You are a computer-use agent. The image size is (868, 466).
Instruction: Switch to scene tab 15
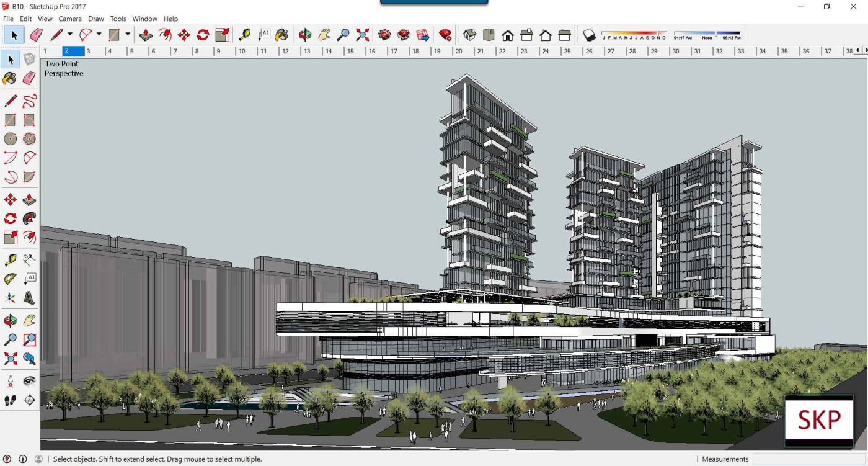[350, 52]
